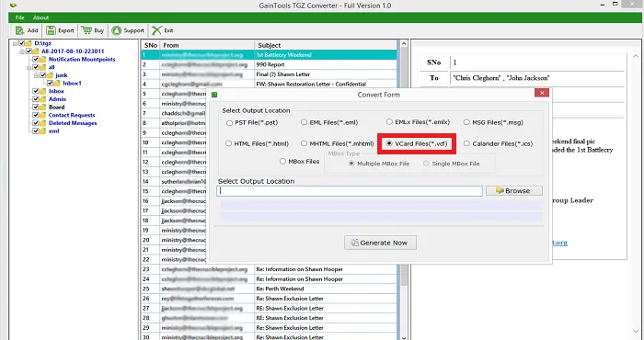Toggle the Board folder checkbox
644x340 pixels.
click(36, 107)
